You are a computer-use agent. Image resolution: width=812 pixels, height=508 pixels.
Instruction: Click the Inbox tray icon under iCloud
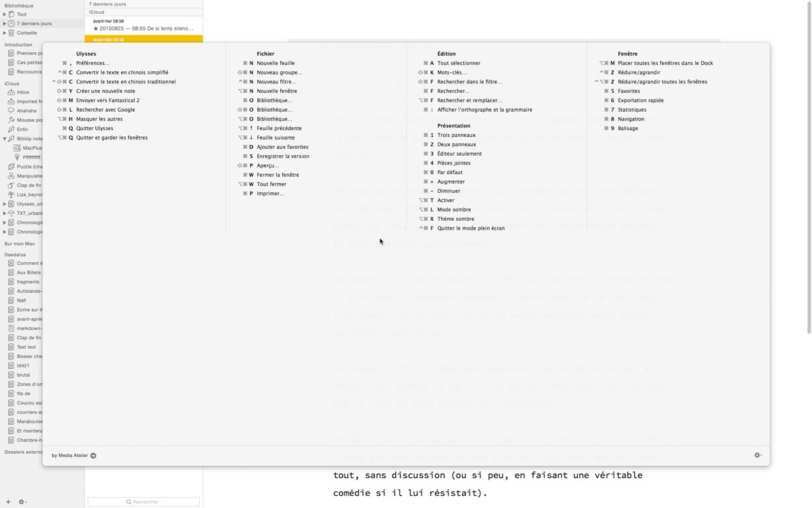point(12,92)
